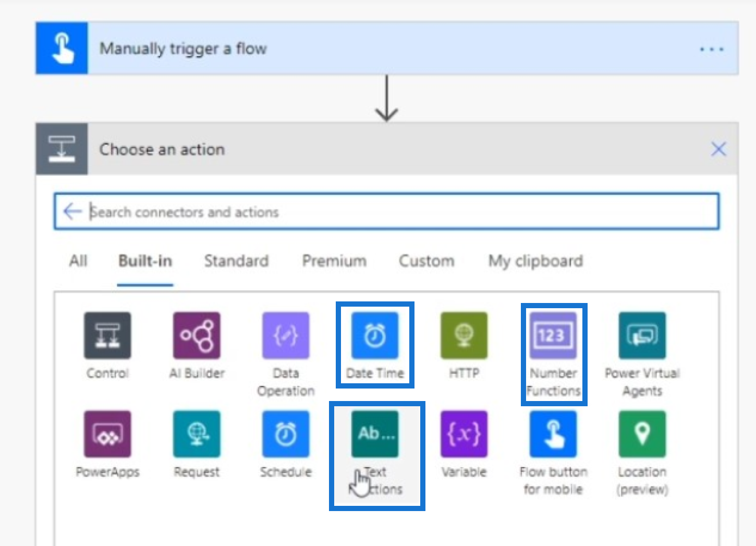Focus the Search connectors and actions field
This screenshot has width=756, height=546.
pyautogui.click(x=386, y=211)
